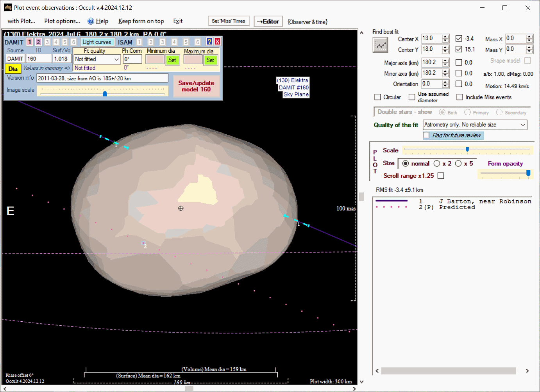Open the Plot options menu

(x=62, y=21)
